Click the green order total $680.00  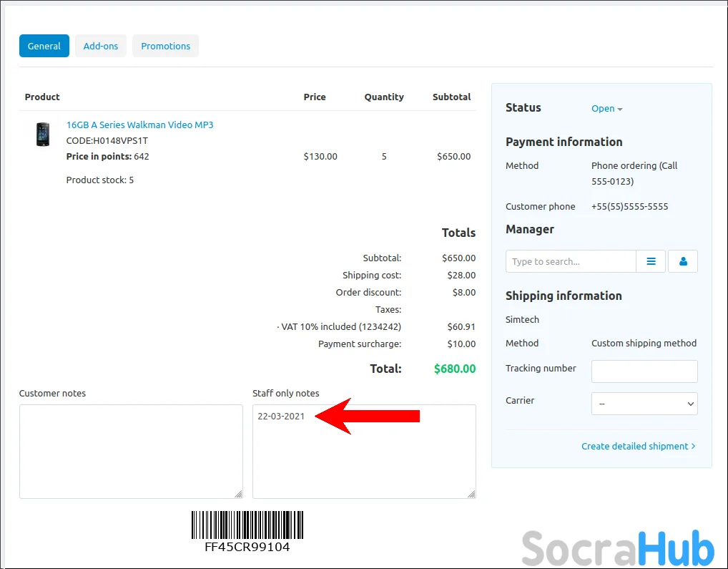[454, 369]
